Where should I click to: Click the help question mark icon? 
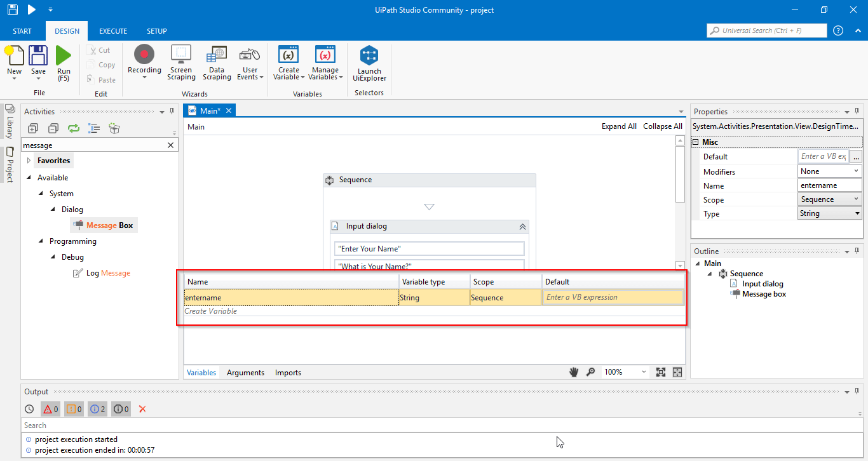pos(838,30)
